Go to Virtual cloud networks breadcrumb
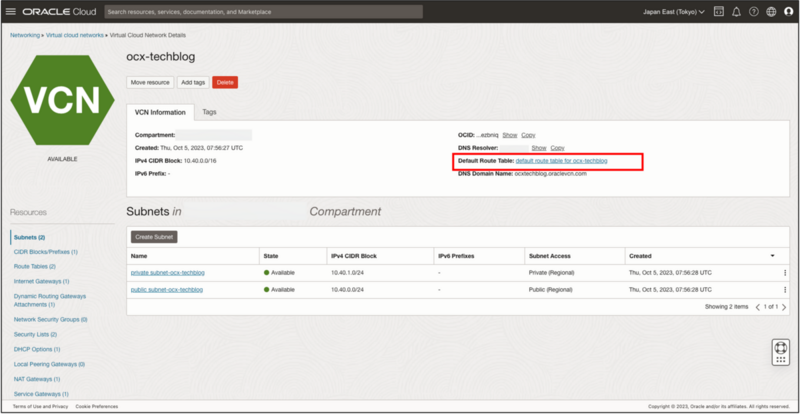 [x=75, y=35]
